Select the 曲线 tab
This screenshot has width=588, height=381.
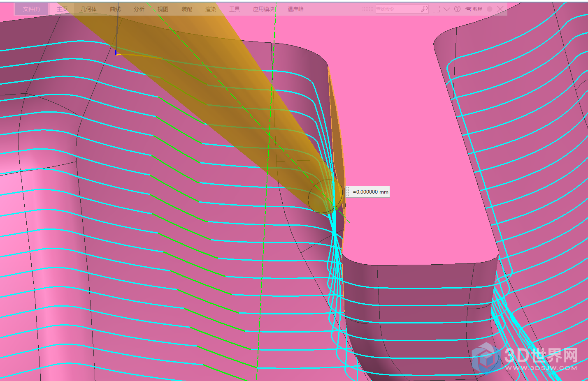(116, 9)
